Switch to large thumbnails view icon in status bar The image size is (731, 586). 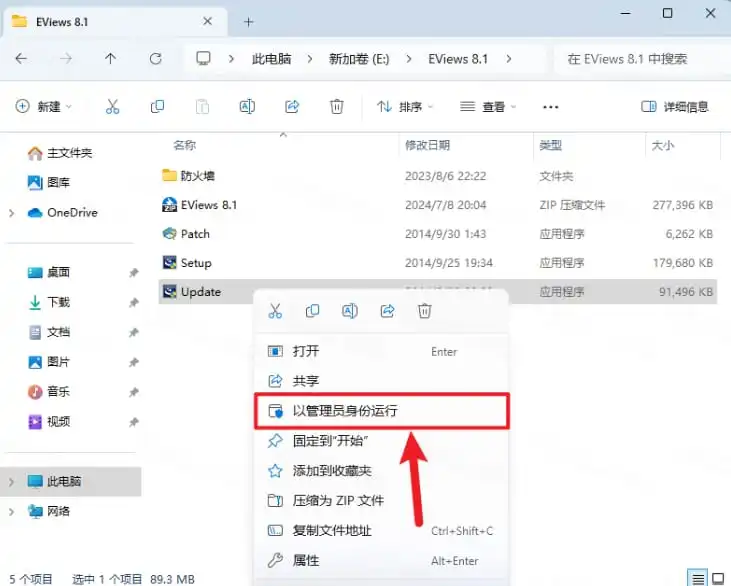[718, 579]
